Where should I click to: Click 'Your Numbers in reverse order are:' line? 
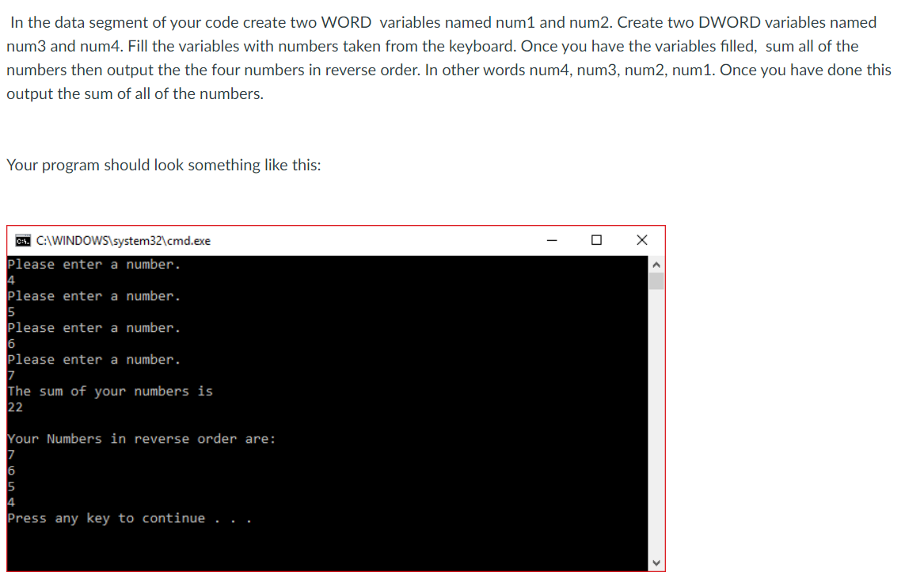pyautogui.click(x=141, y=438)
